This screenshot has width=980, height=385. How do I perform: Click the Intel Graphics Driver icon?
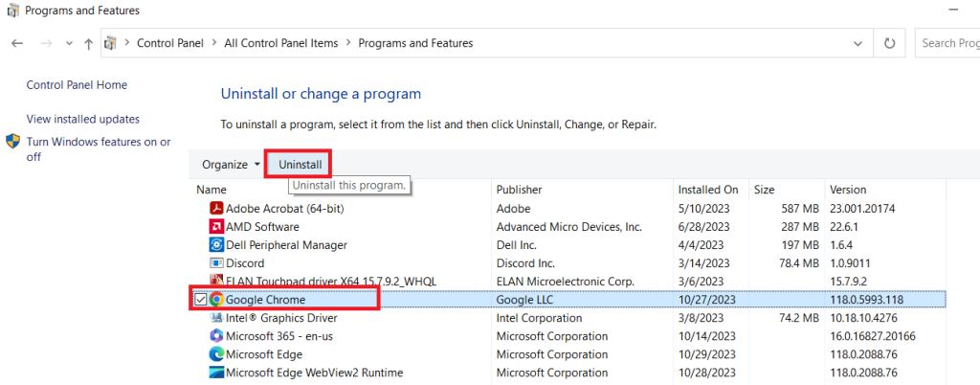[216, 318]
